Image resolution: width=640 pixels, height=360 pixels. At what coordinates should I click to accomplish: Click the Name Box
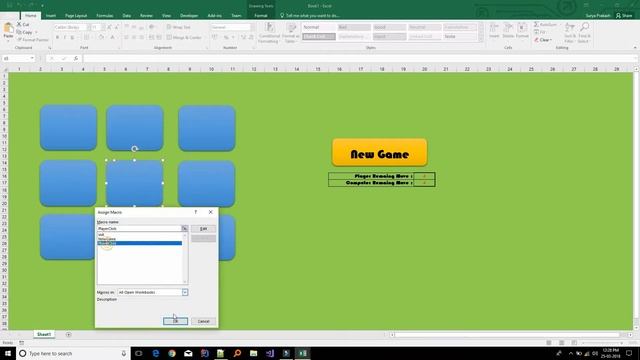[18, 59]
